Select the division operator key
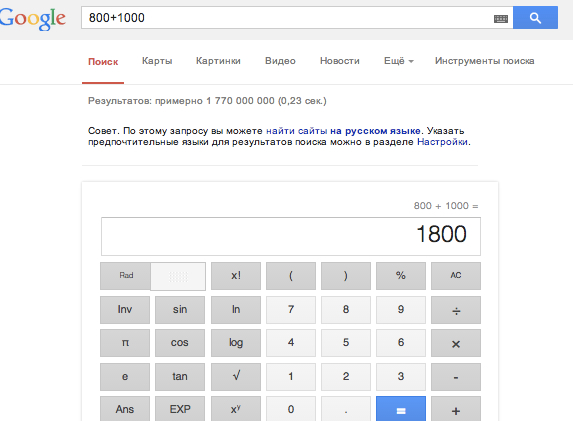The width and height of the screenshot is (573, 421). 456,310
